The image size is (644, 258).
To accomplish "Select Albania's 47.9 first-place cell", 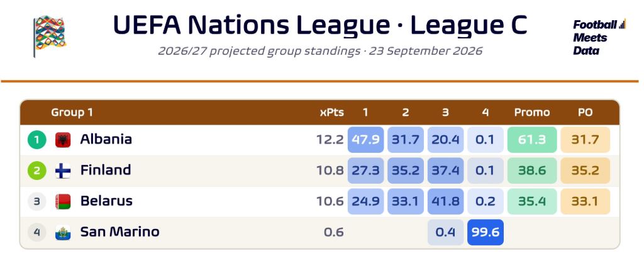I will (365, 140).
